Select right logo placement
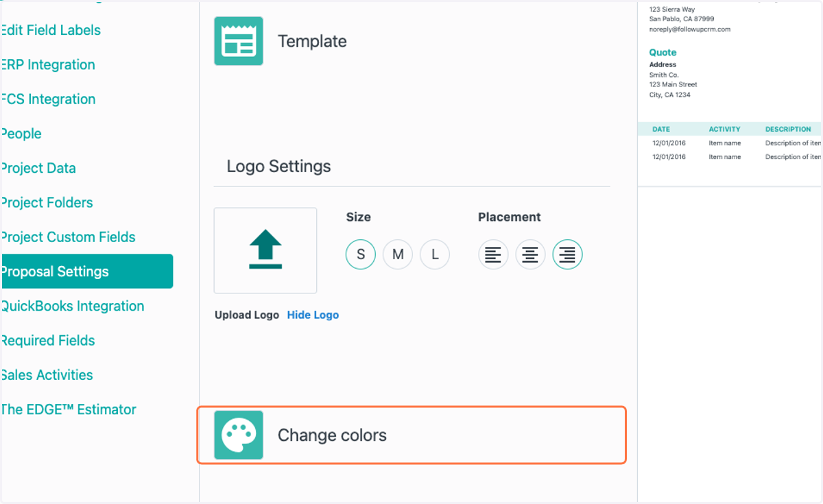This screenshot has width=823, height=504. tap(567, 255)
